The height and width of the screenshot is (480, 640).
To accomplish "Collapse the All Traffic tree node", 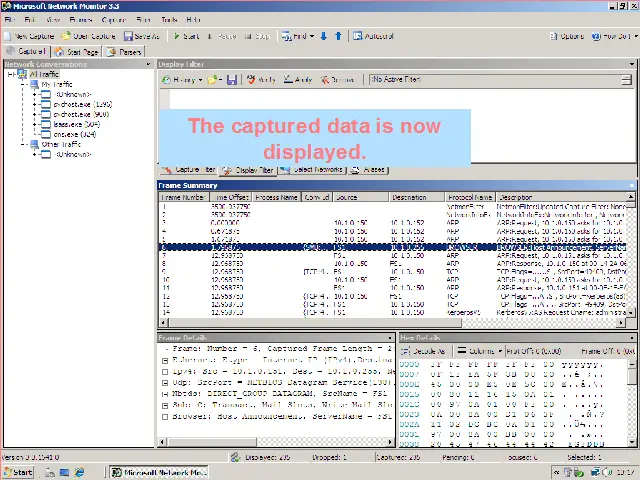I will pos(11,74).
